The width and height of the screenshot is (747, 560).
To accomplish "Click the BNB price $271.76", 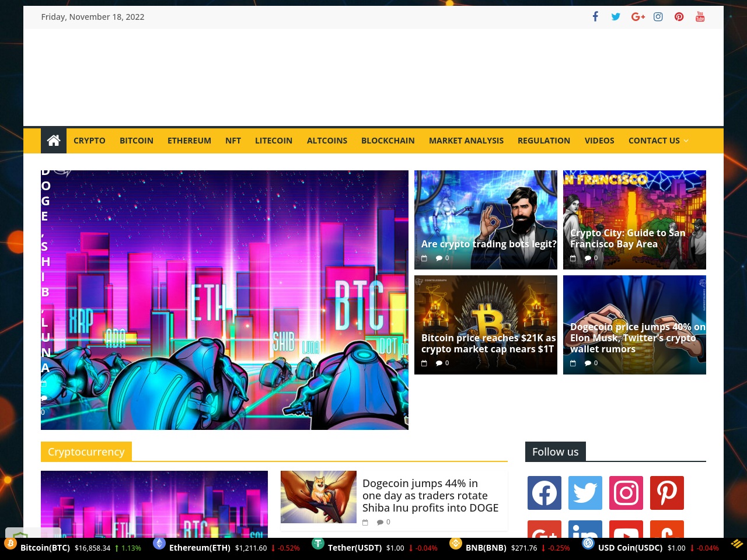I will pos(524,548).
